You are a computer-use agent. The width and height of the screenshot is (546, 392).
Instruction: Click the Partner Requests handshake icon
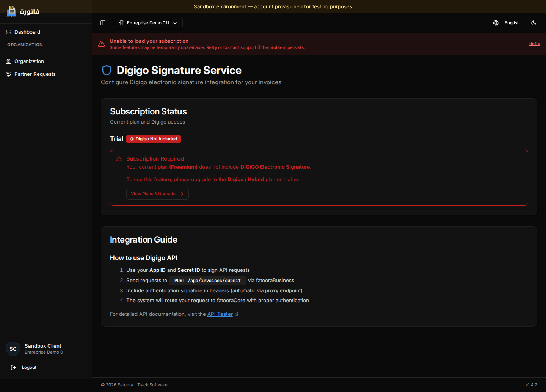(9, 74)
